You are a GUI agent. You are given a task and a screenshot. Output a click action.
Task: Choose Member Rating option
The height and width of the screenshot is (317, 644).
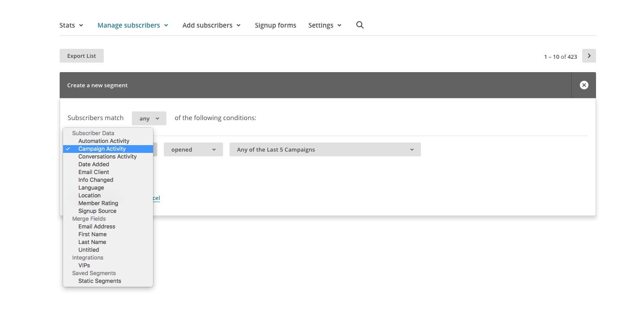98,203
